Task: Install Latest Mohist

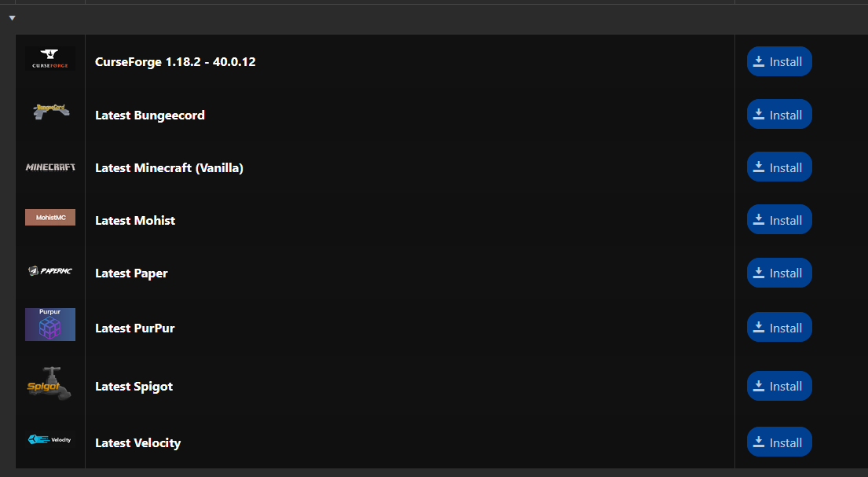Action: pos(779,220)
